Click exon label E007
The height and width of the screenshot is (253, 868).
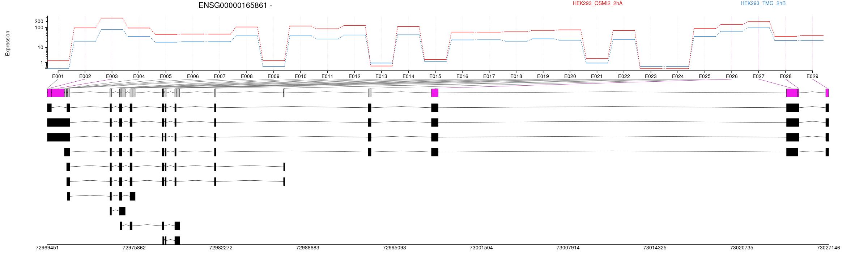pyautogui.click(x=220, y=76)
